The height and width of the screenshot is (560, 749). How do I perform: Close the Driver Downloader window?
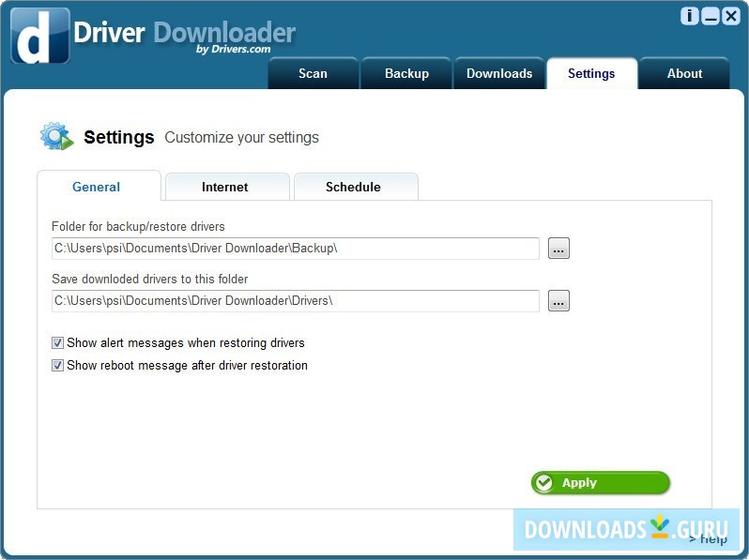[731, 16]
